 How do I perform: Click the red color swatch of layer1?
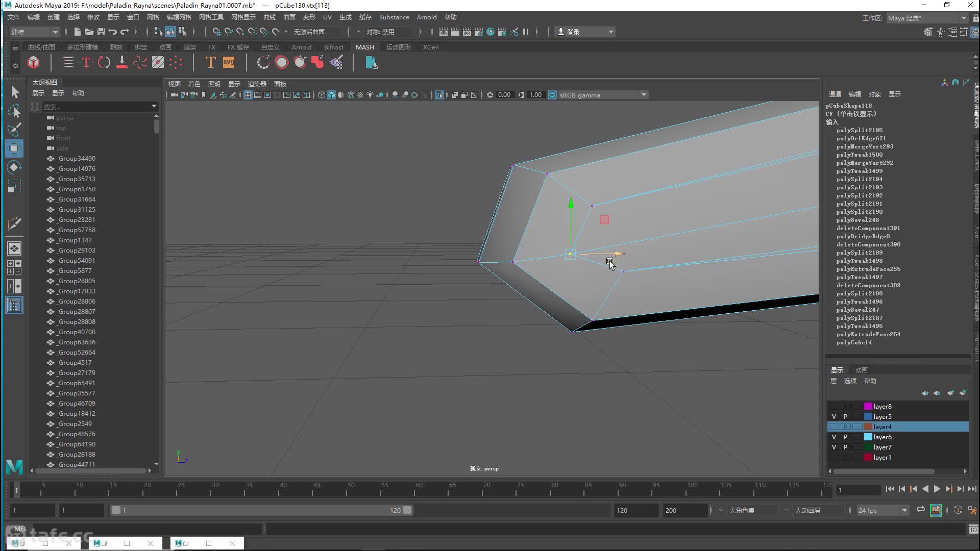tap(868, 457)
